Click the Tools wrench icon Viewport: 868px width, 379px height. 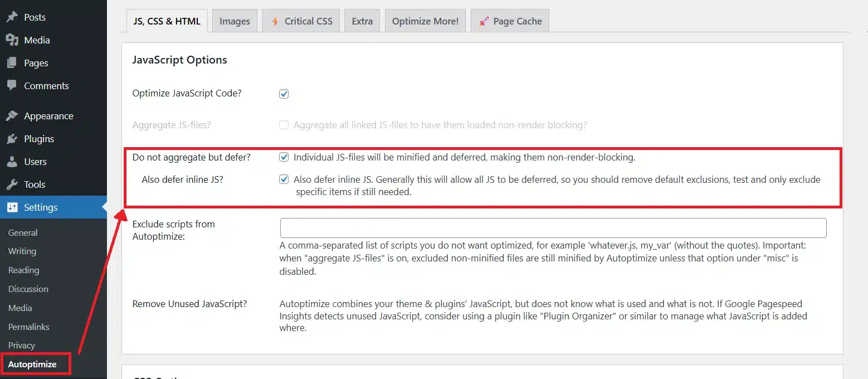point(12,184)
